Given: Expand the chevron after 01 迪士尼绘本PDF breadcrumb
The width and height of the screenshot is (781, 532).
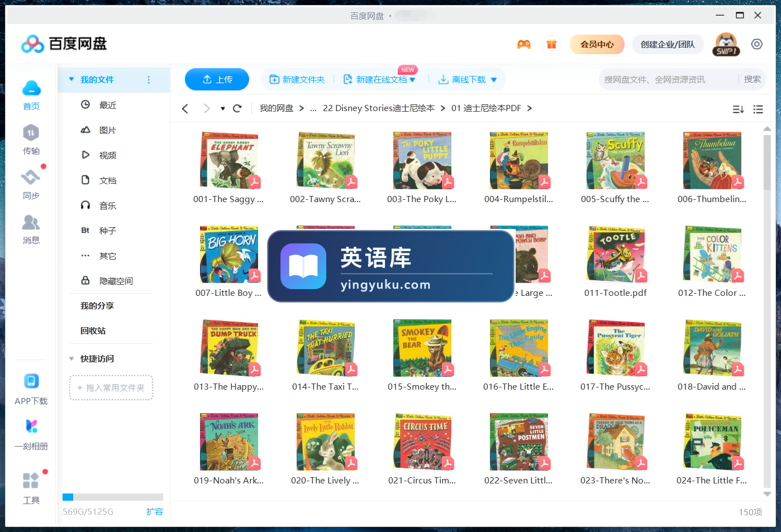Looking at the screenshot, I should pos(529,108).
